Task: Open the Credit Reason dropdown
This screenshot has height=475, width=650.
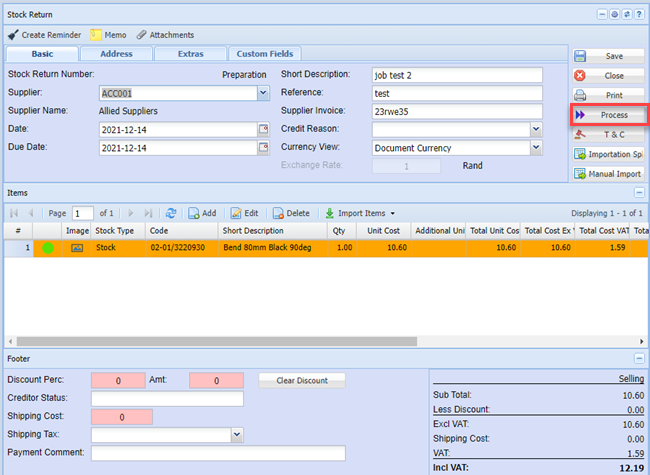Action: tap(536, 130)
